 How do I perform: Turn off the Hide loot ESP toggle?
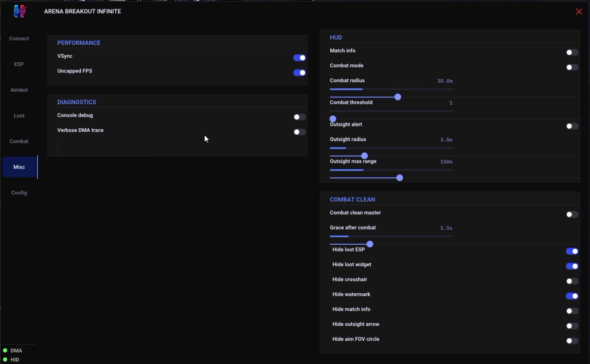(572, 251)
